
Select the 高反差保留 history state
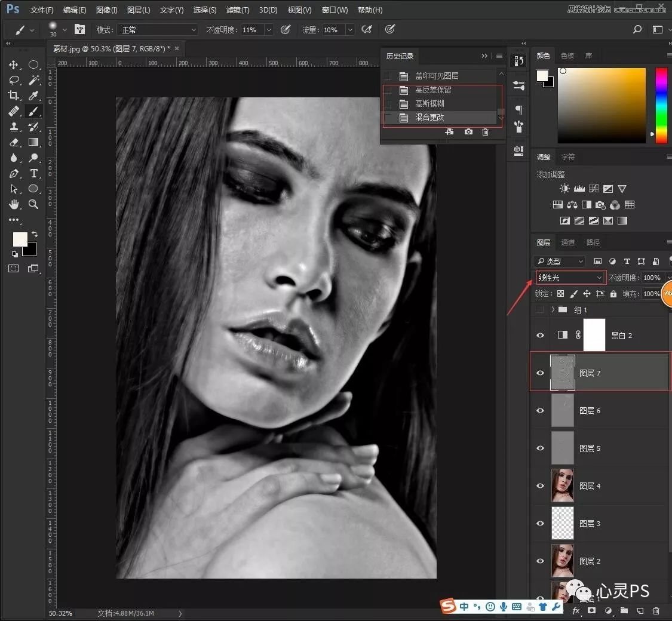click(x=433, y=90)
